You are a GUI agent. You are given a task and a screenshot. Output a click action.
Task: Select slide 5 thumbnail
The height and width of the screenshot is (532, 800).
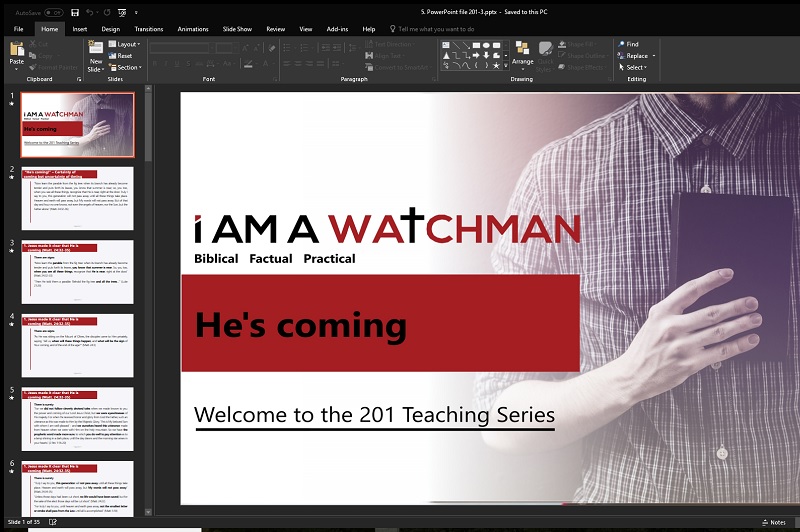[x=78, y=419]
